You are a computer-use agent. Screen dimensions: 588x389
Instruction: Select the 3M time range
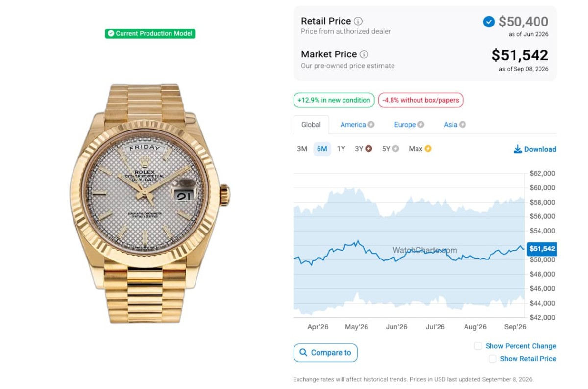coord(302,149)
